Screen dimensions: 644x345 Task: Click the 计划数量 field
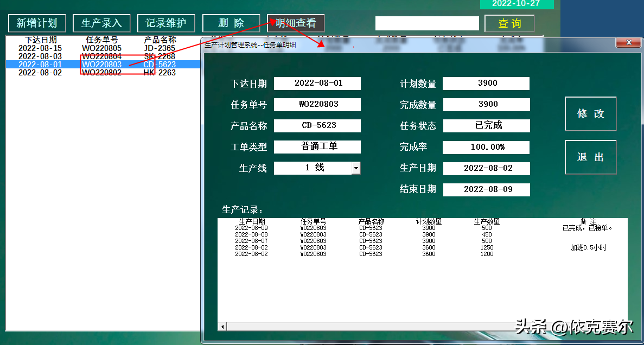[486, 84]
